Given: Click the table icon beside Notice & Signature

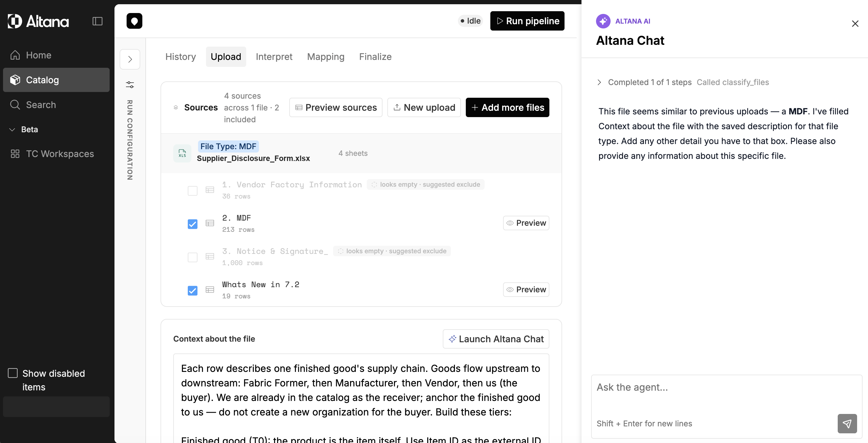Looking at the screenshot, I should [x=210, y=257].
